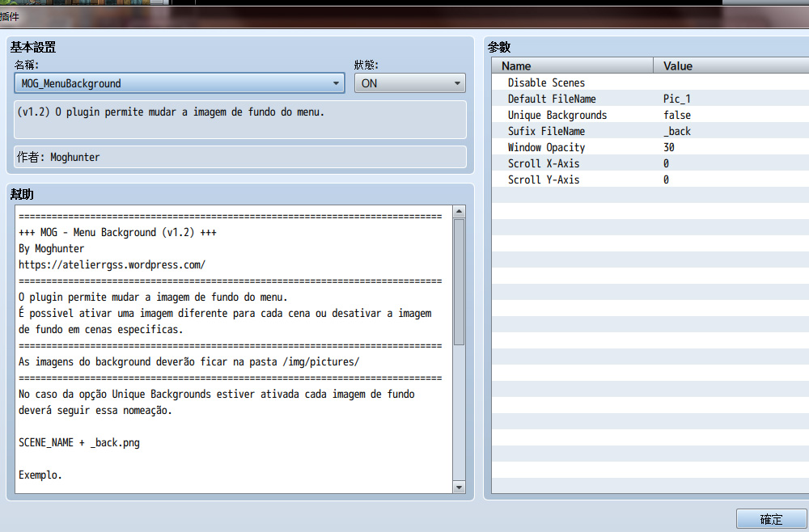Click the SCENE_NAME + _back.png help line
The image size is (809, 532).
(79, 442)
